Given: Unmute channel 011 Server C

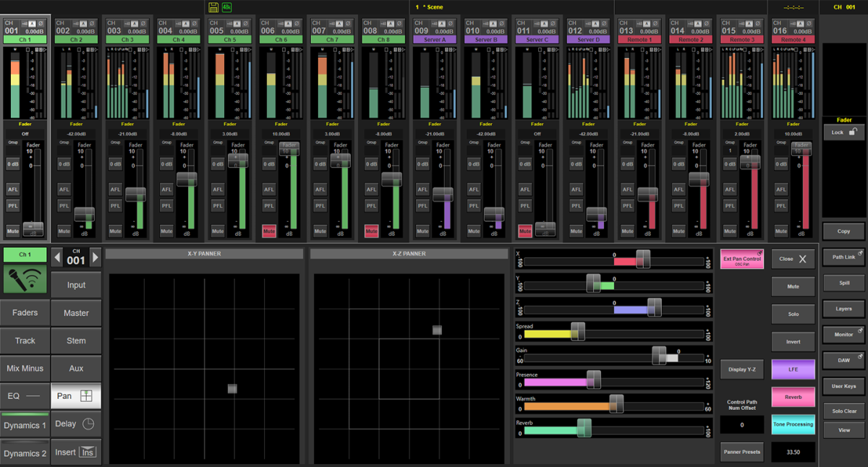Looking at the screenshot, I should (525, 231).
